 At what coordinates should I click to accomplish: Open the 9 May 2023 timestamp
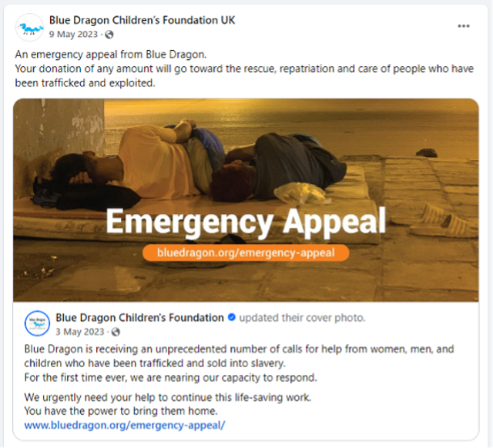pyautogui.click(x=73, y=34)
